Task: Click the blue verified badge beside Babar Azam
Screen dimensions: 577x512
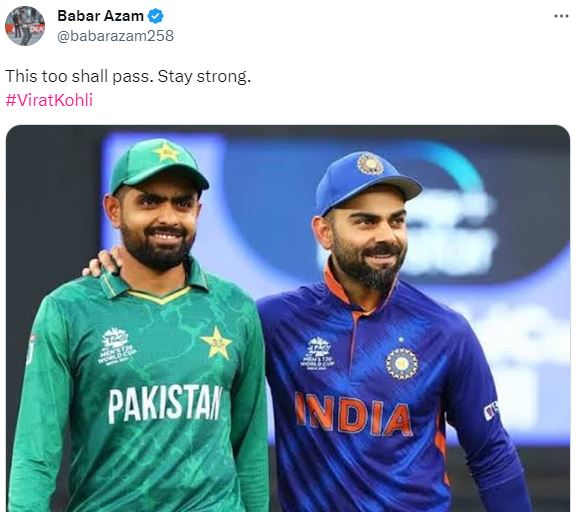Action: (156, 16)
